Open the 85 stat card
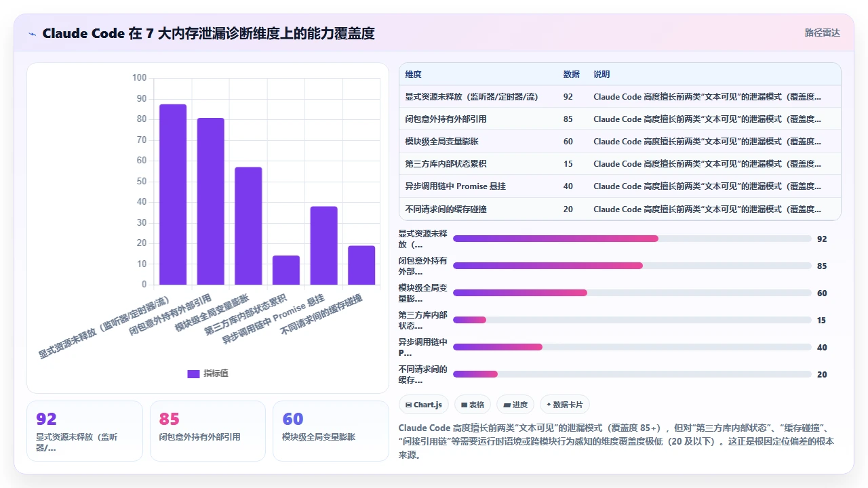The width and height of the screenshot is (868, 488). pos(208,431)
